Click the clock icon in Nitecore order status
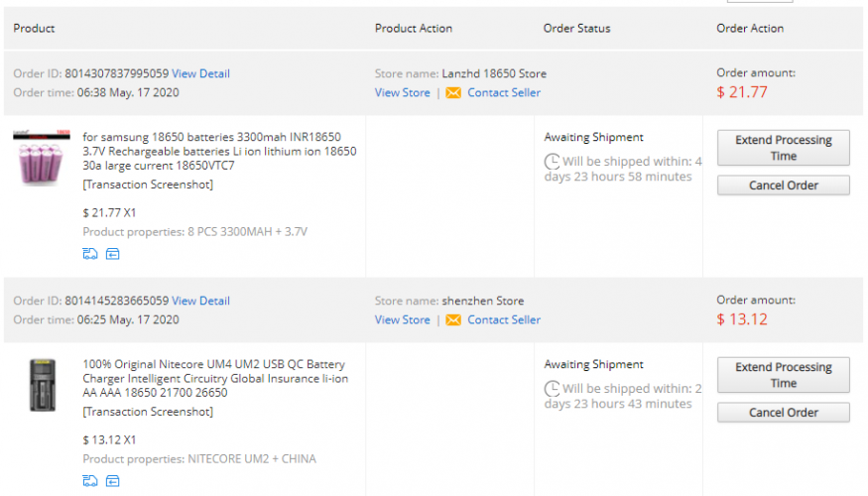 [552, 388]
